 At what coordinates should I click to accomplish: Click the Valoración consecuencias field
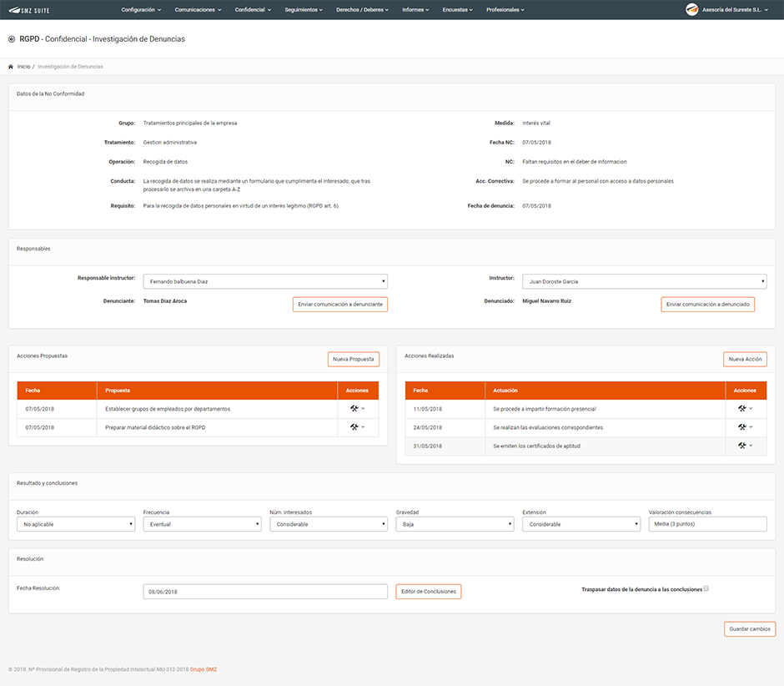click(707, 524)
